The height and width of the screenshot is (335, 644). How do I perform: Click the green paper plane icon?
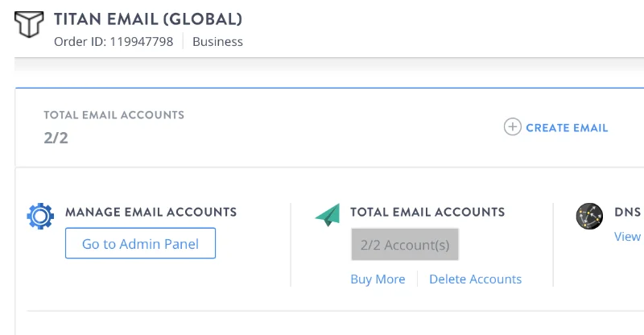click(328, 214)
